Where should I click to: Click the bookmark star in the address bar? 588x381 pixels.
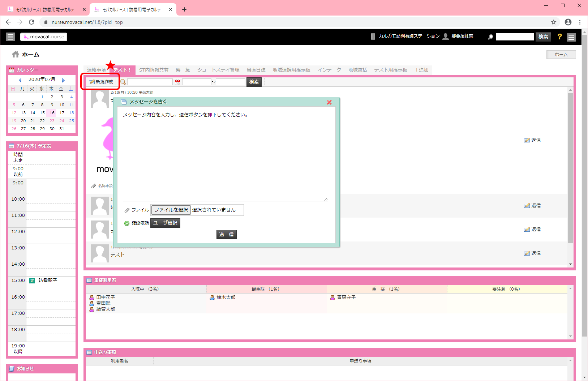(x=554, y=22)
